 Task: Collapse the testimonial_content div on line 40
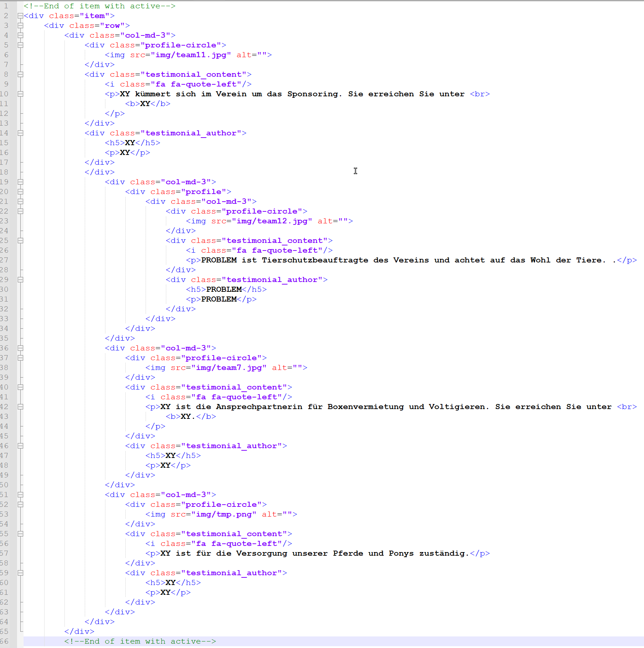[x=20, y=387]
